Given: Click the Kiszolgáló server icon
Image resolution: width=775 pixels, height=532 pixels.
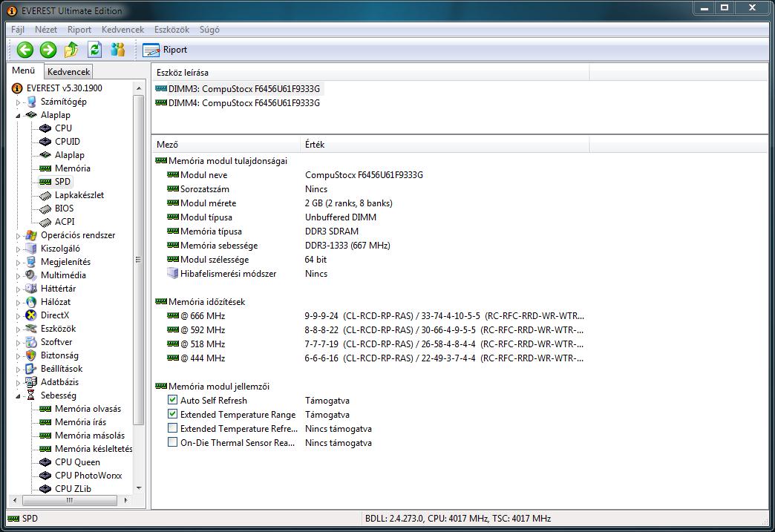Looking at the screenshot, I should coord(31,249).
